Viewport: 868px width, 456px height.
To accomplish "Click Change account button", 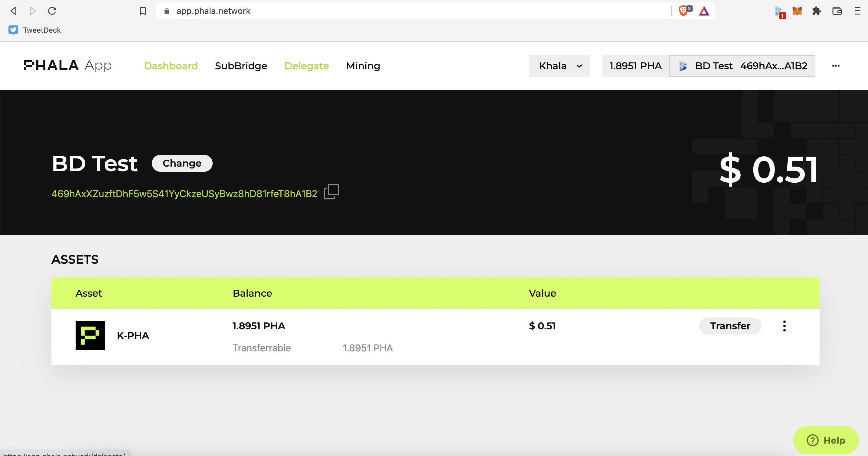I will [182, 163].
